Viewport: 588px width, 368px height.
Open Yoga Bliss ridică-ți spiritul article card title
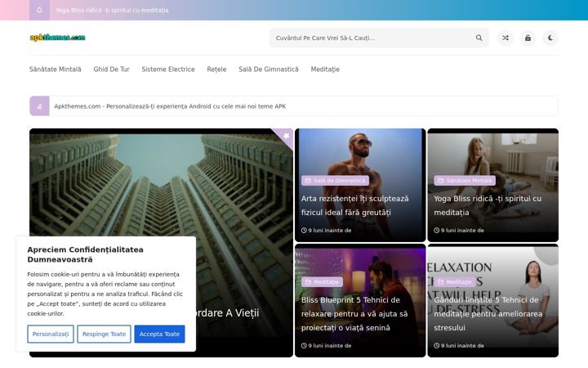[488, 205]
